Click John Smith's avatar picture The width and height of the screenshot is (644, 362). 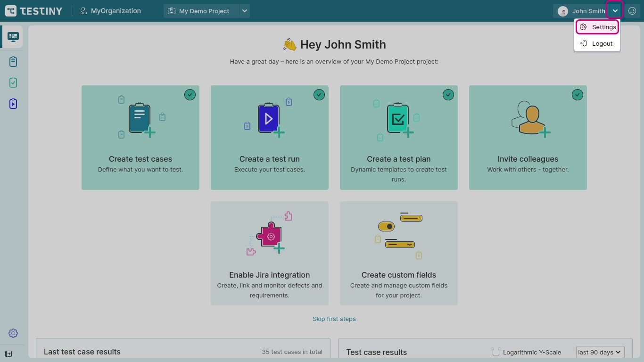[562, 11]
